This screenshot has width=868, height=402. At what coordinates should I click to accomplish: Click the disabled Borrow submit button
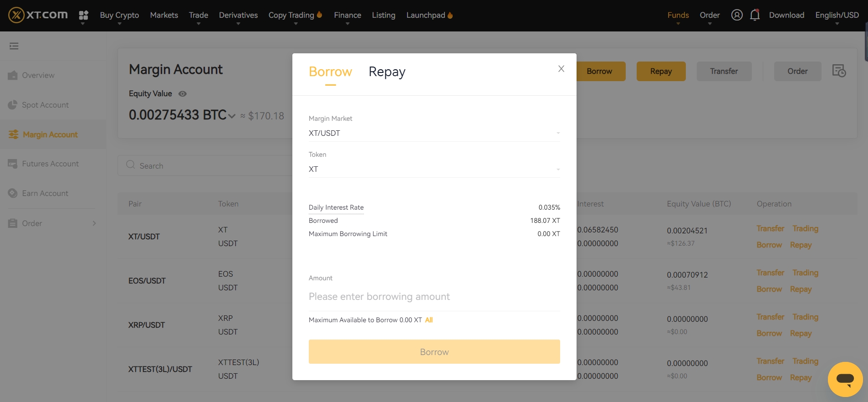click(434, 352)
